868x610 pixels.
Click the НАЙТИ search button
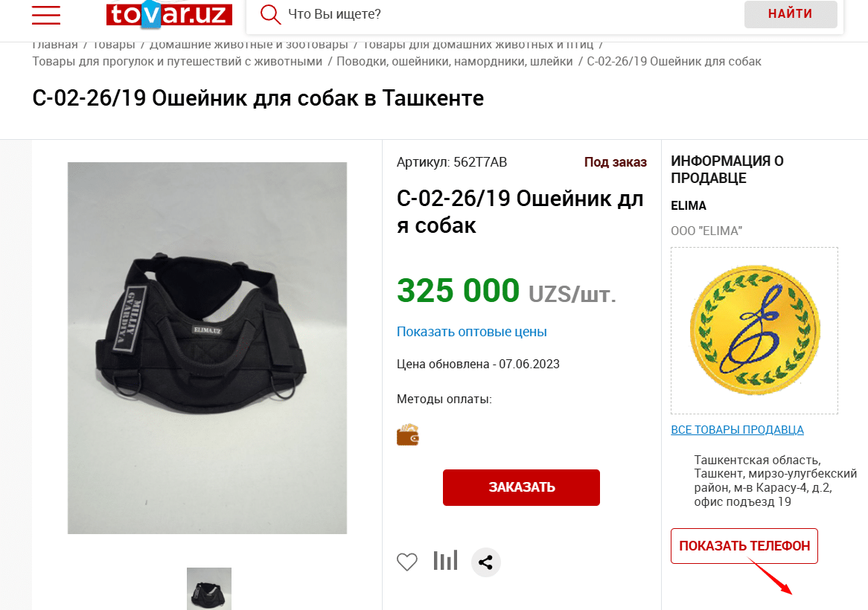(x=791, y=14)
